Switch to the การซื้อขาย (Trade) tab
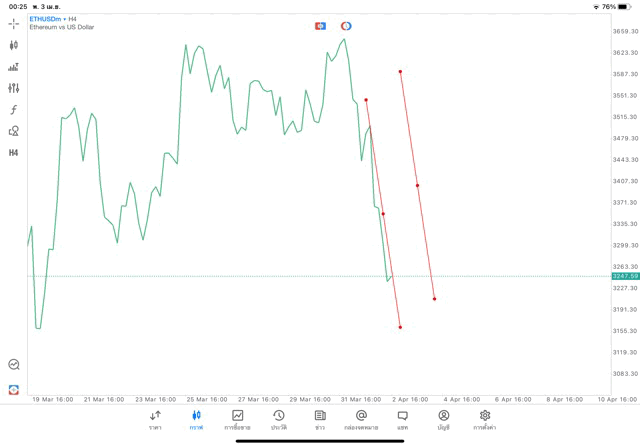640x447 pixels. coord(237,420)
